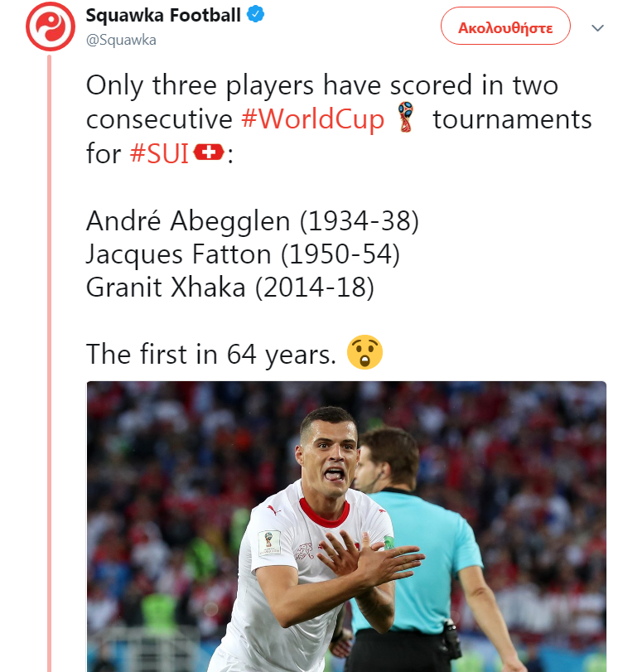
Task: Open the #WorldCup hashtag
Action: tap(313, 118)
